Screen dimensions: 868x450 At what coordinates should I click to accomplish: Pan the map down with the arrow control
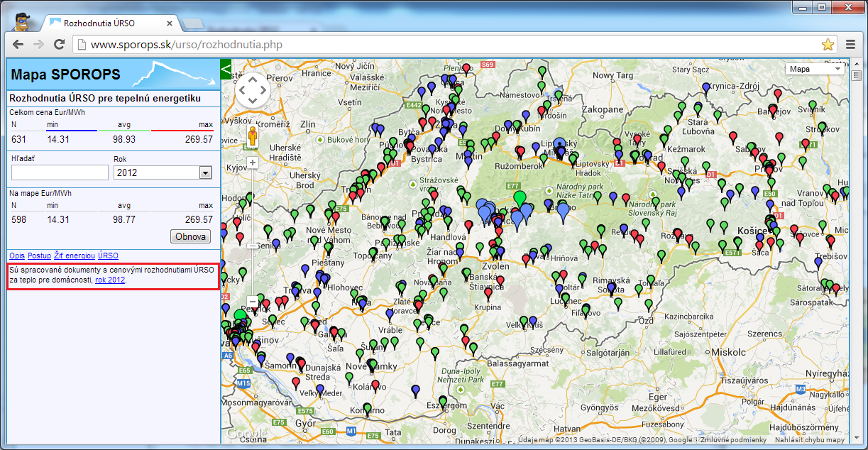253,101
